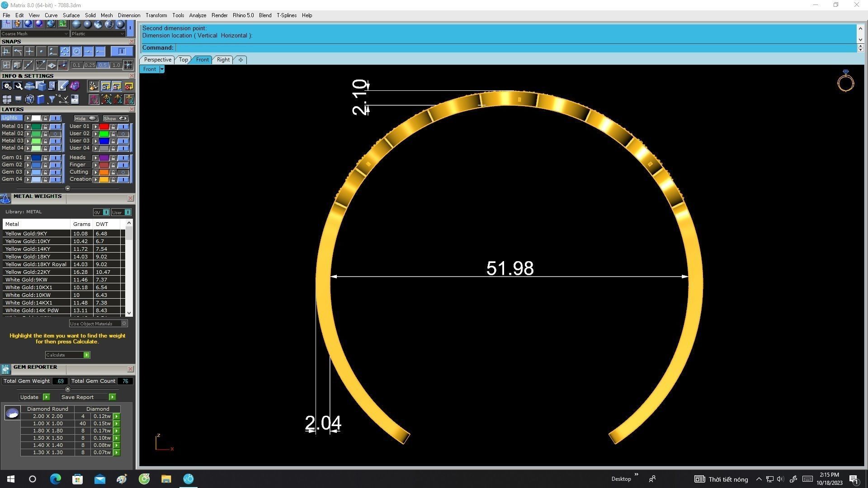
Task: Click the notepad with pencil icon
Action: point(63,86)
